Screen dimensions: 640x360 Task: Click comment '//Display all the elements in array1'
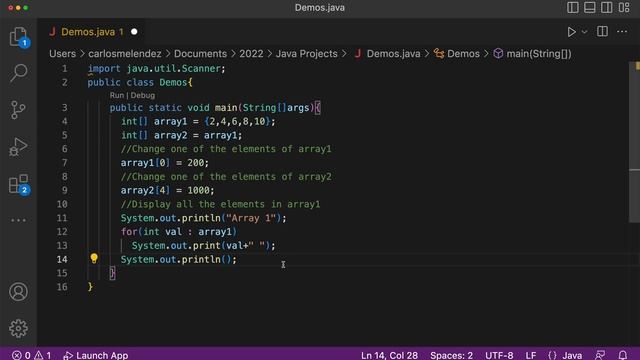220,204
